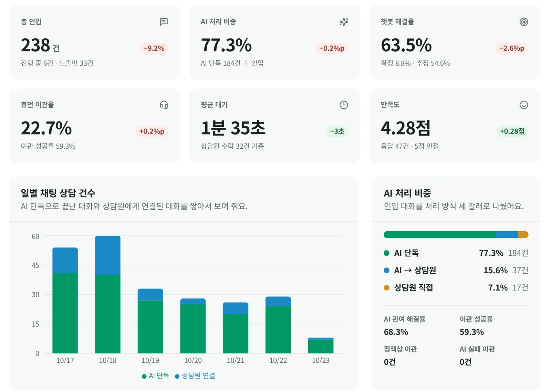Click the 68.3% AI 관여 해결률 value

click(x=396, y=332)
